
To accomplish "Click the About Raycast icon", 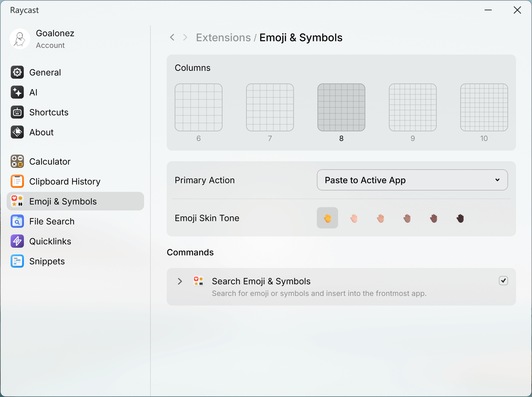I will click(x=17, y=132).
